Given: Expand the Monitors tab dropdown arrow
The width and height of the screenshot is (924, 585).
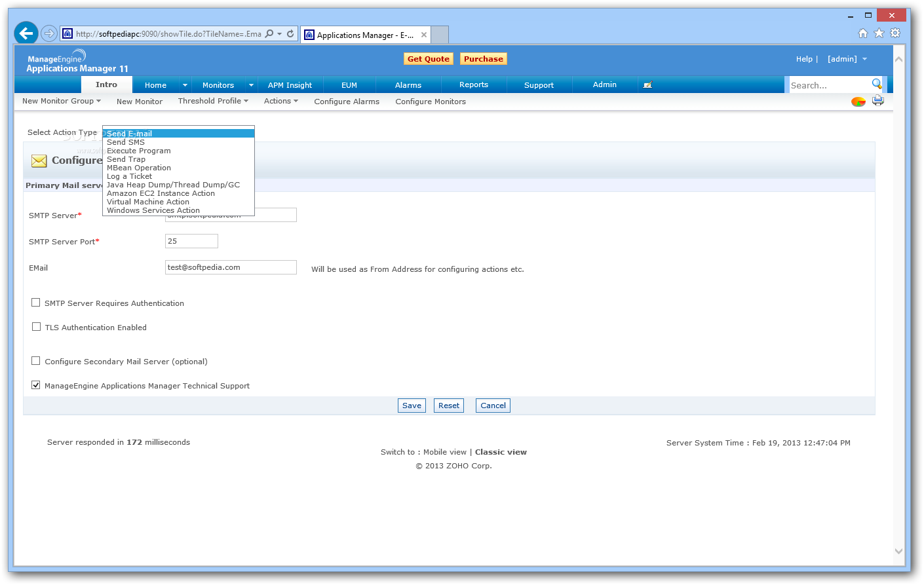Looking at the screenshot, I should 251,85.
